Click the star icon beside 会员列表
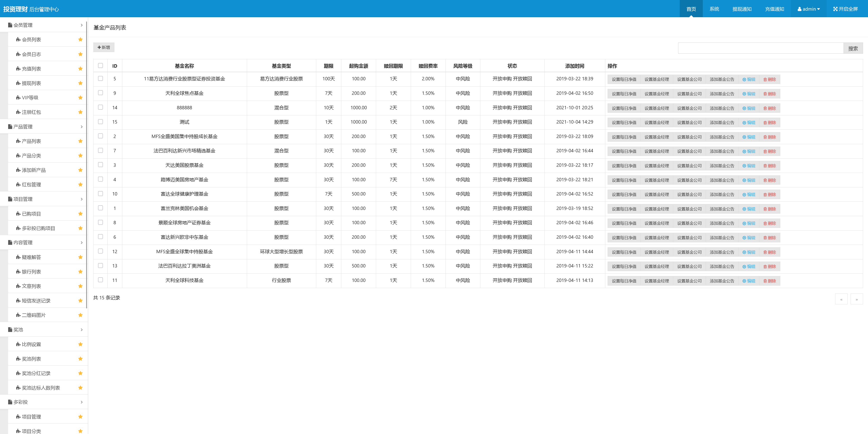The image size is (868, 434). 80,39
